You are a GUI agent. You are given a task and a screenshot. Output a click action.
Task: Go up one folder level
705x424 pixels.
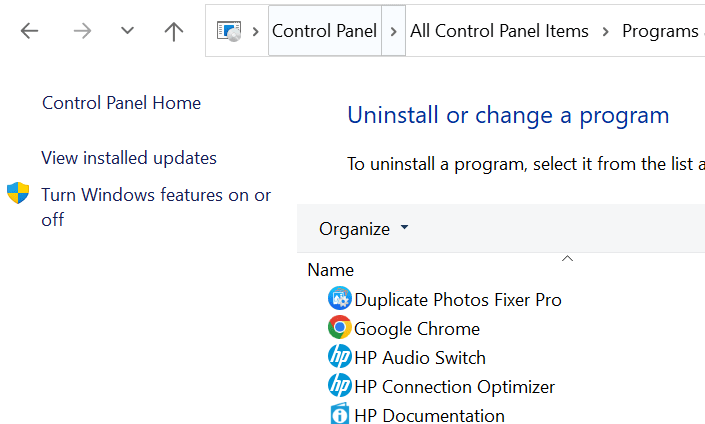174,32
